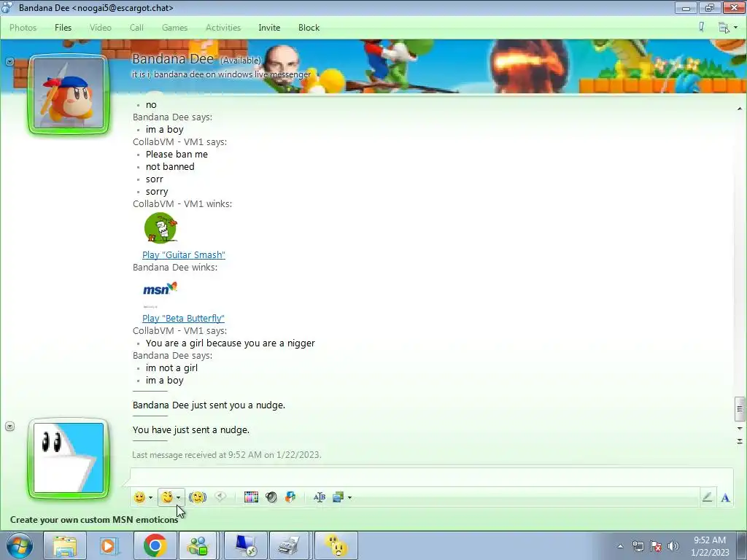This screenshot has height=560, width=747.
Task: Click the network tray icon
Action: pos(638,546)
